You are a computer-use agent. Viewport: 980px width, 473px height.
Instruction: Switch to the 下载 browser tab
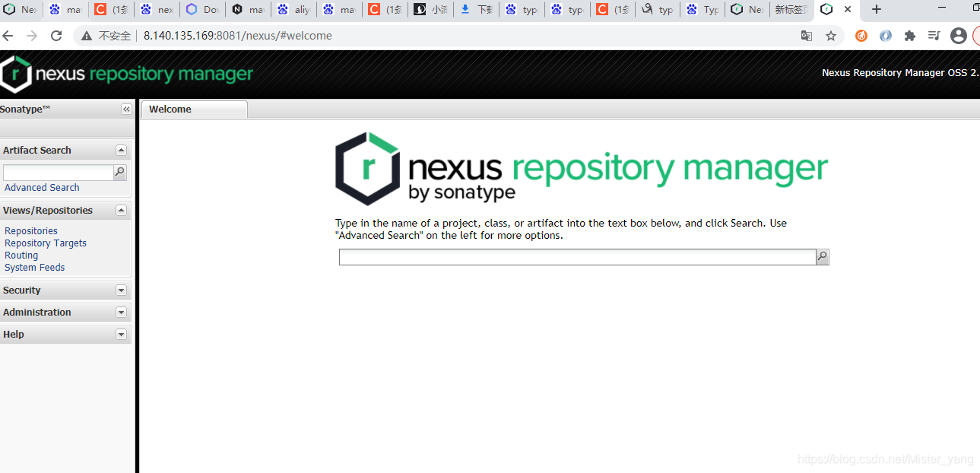click(x=476, y=9)
